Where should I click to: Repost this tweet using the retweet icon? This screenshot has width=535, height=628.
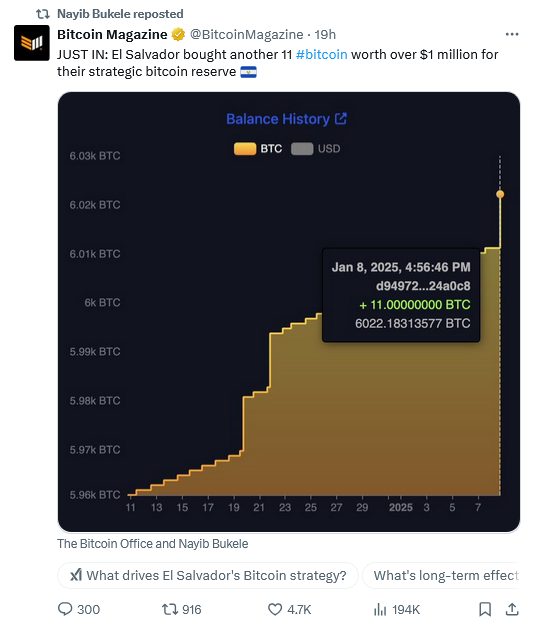170,610
